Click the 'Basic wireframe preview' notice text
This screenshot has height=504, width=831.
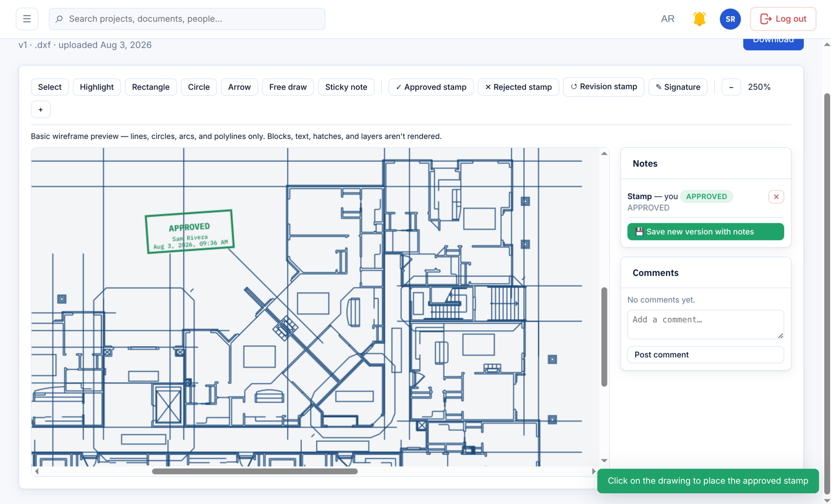click(x=236, y=137)
